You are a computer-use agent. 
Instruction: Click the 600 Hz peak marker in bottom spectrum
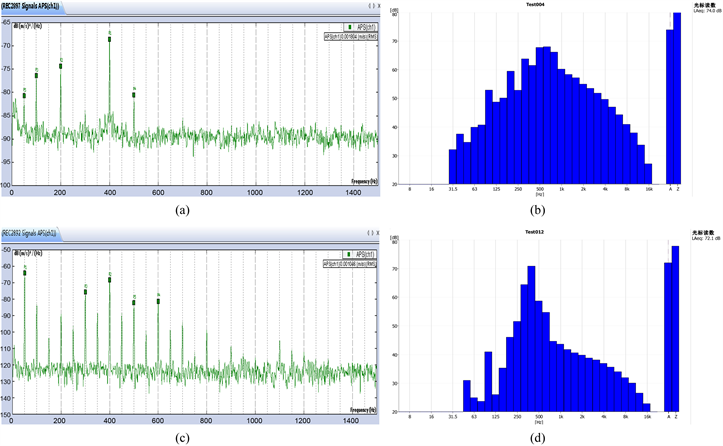click(158, 301)
